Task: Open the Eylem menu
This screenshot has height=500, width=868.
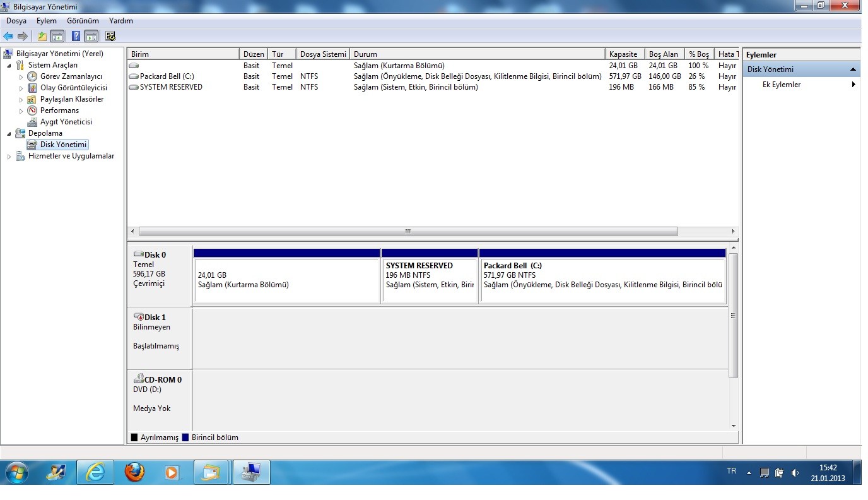Action: 47,21
